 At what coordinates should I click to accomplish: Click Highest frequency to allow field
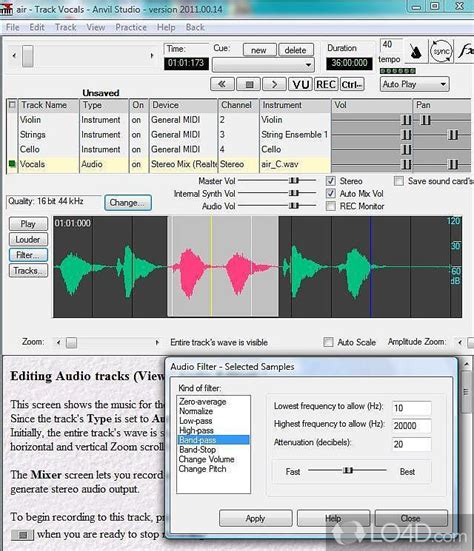pyautogui.click(x=411, y=426)
